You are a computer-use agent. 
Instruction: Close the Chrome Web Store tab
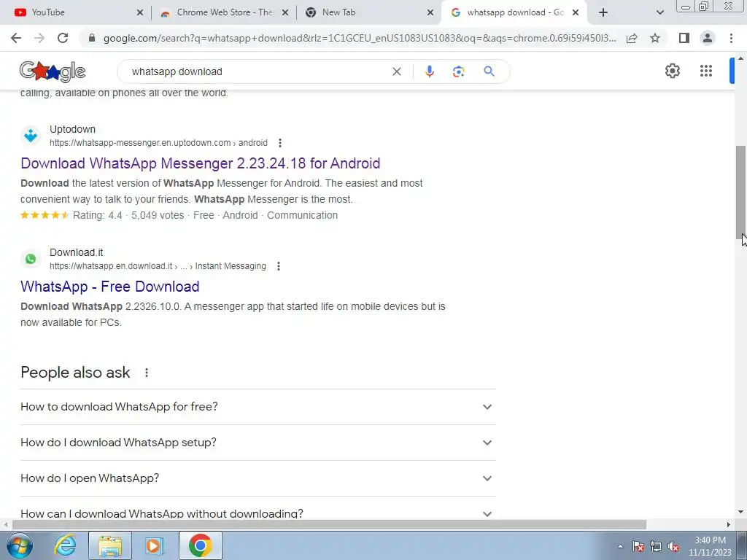(x=285, y=12)
